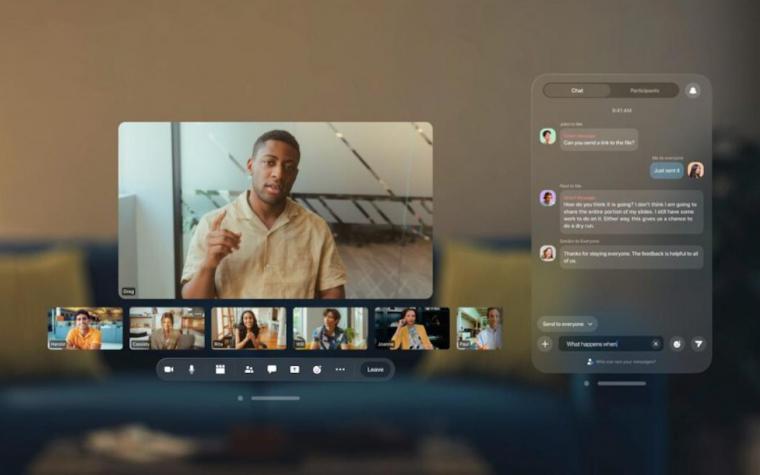Select Paul's partially visible video thumbnail
This screenshot has width=760, height=475.
(x=479, y=328)
